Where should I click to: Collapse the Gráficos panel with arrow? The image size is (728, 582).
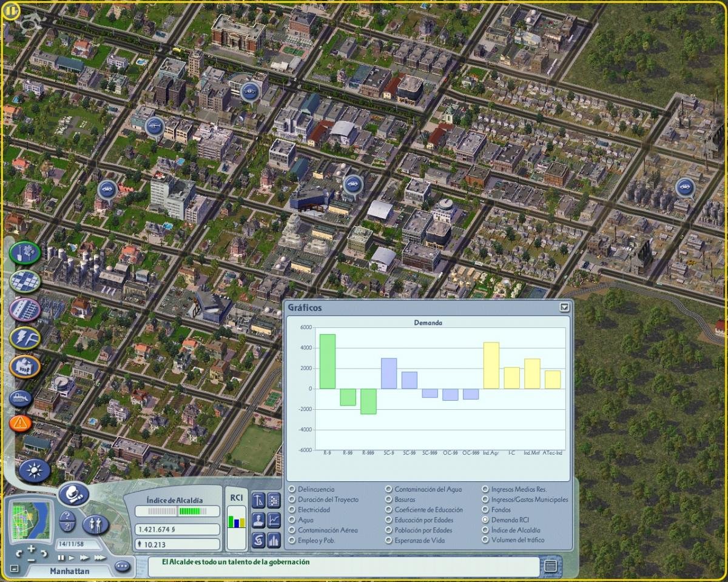click(x=565, y=307)
